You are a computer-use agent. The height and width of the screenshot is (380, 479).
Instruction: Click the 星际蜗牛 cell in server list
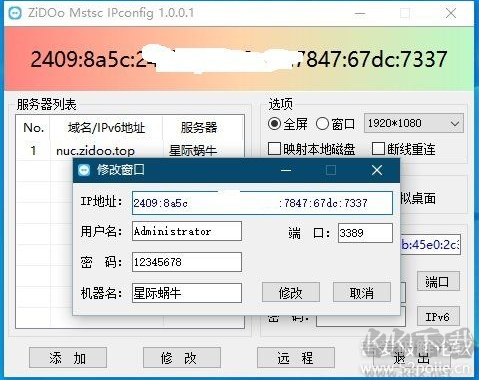pyautogui.click(x=193, y=151)
